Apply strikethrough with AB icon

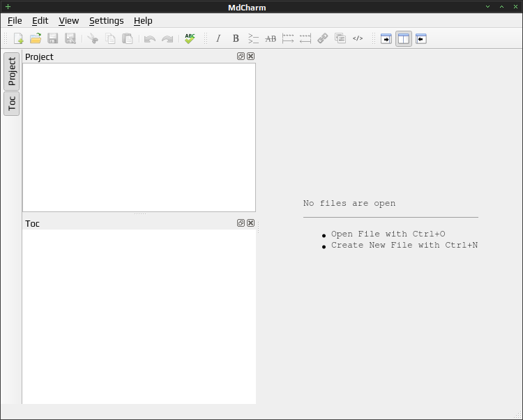pos(271,38)
